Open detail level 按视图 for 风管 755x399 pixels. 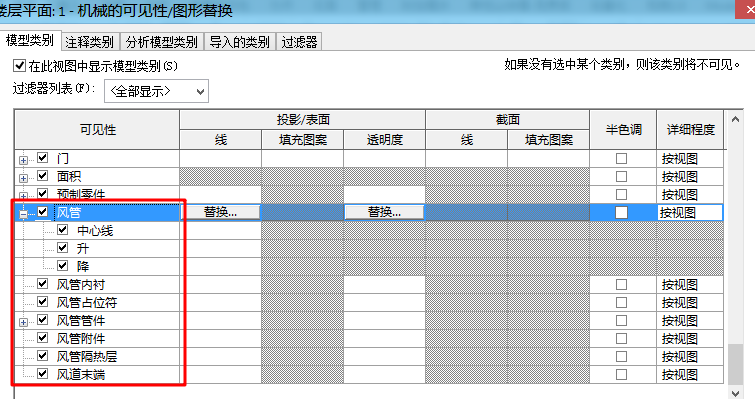(x=690, y=213)
